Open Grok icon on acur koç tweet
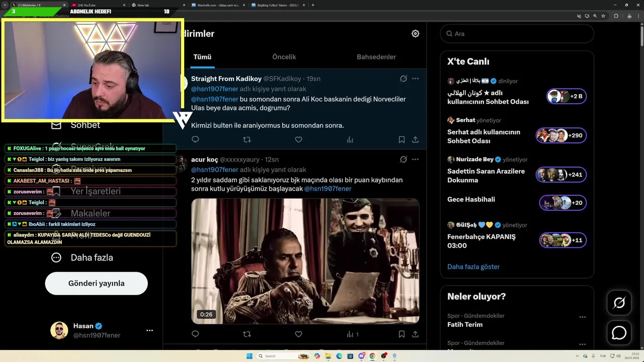The image size is (644, 362). tap(403, 159)
